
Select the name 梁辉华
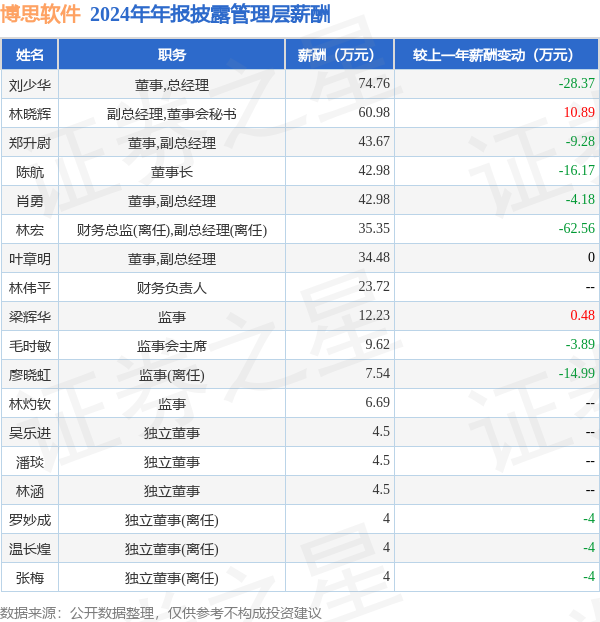pos(30,317)
